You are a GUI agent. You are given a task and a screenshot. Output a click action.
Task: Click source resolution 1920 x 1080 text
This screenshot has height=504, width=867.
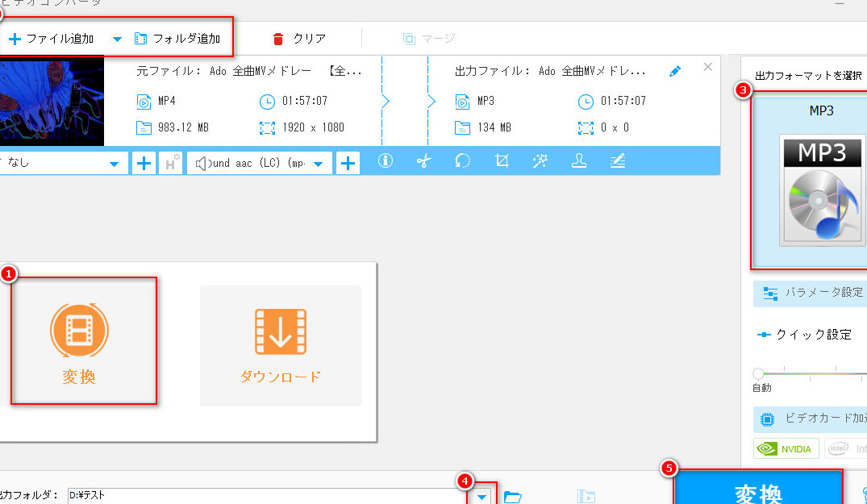(x=313, y=127)
